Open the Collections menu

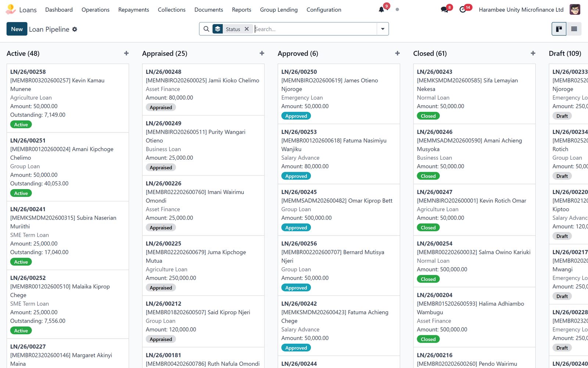pos(172,10)
